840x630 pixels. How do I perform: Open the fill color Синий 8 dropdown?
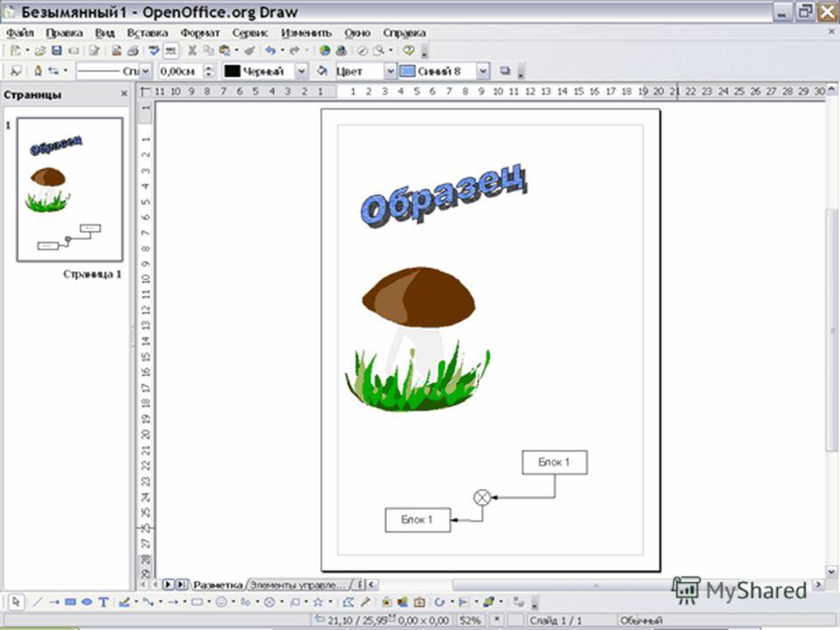[483, 71]
